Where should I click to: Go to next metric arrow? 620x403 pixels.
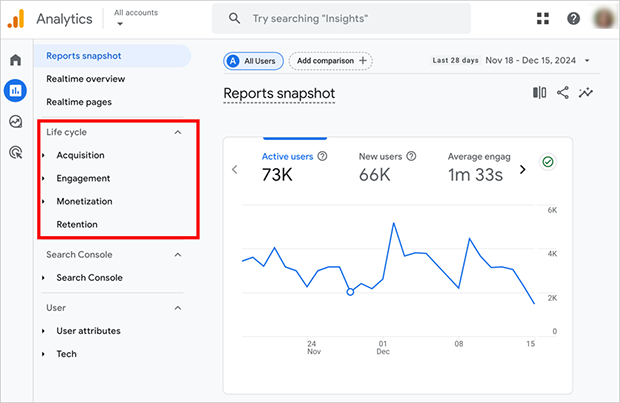[x=523, y=170]
